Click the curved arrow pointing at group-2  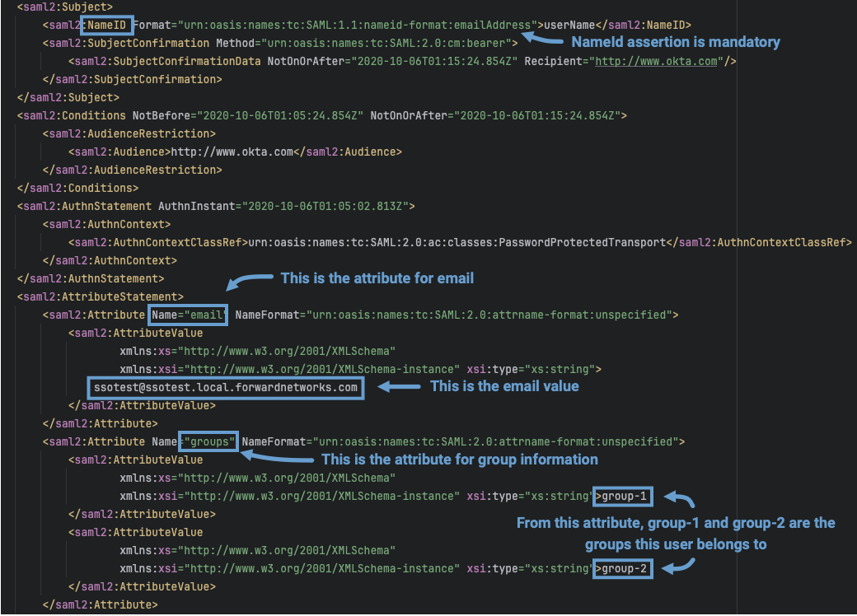(681, 563)
